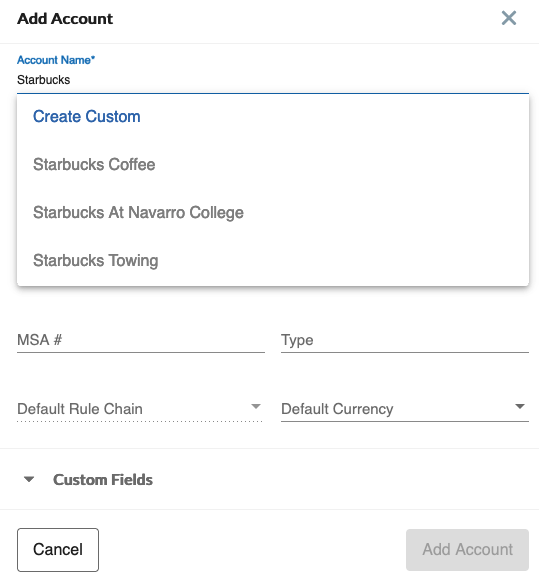Image resolution: width=539 pixels, height=578 pixels.
Task: Click the Default Currency placeholder text
Action: tap(337, 409)
